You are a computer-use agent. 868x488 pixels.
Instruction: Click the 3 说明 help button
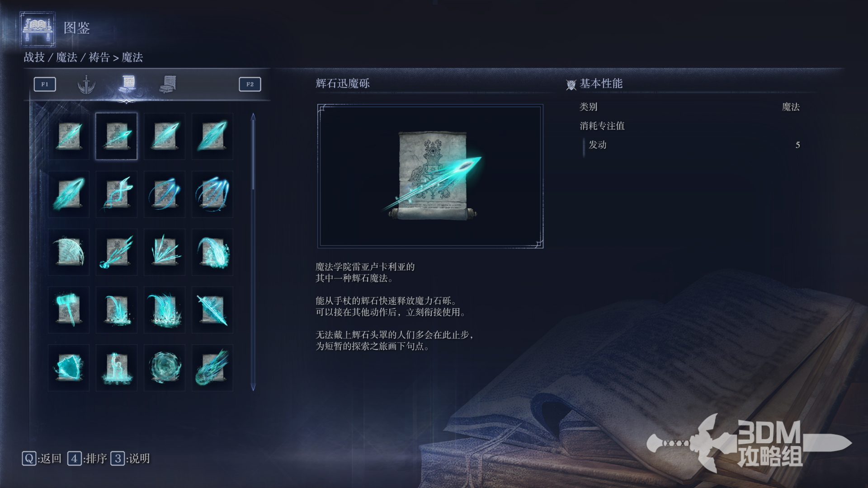(130, 459)
